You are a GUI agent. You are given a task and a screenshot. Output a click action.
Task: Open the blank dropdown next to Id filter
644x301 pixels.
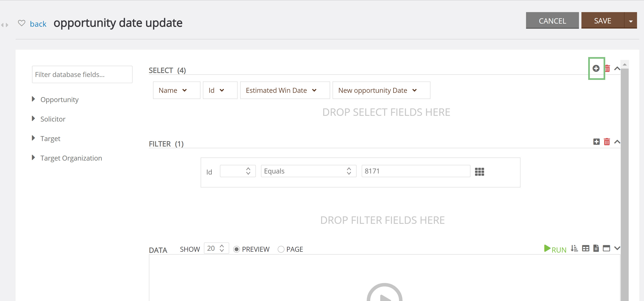238,171
